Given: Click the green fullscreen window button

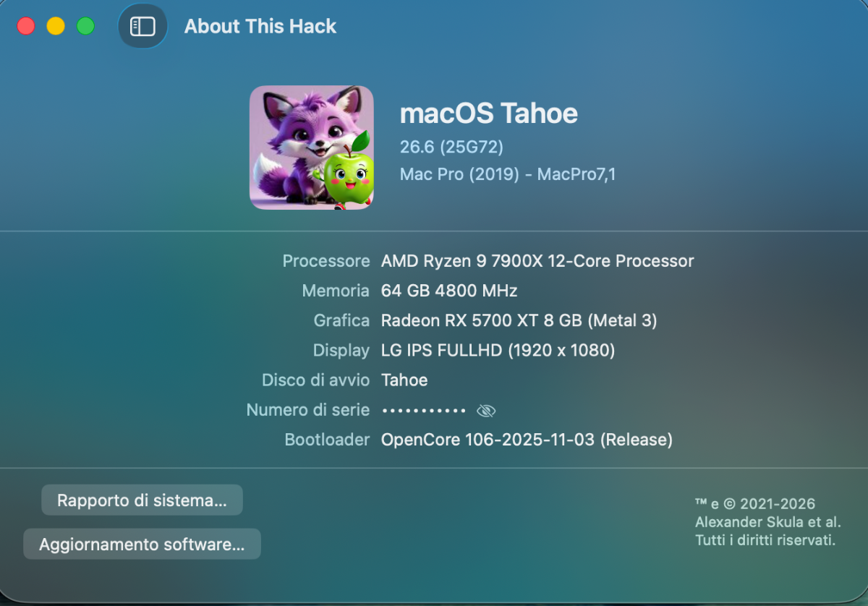Looking at the screenshot, I should 85,27.
